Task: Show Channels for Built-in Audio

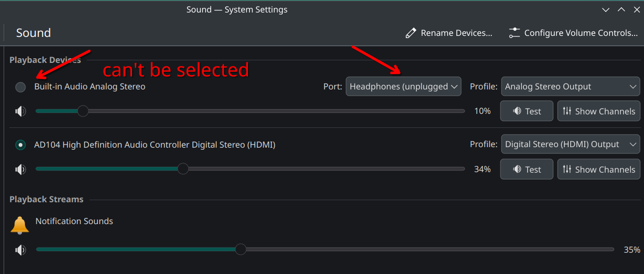Action: [599, 111]
